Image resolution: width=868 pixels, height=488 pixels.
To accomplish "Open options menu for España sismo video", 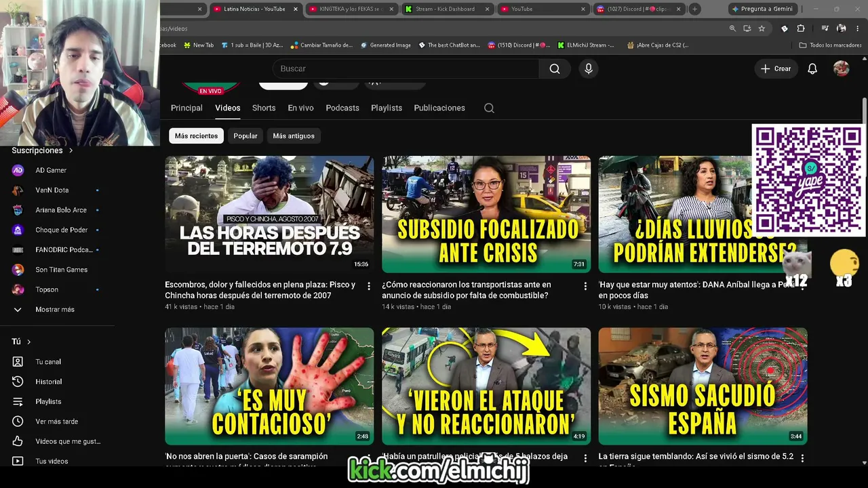I will point(802,458).
